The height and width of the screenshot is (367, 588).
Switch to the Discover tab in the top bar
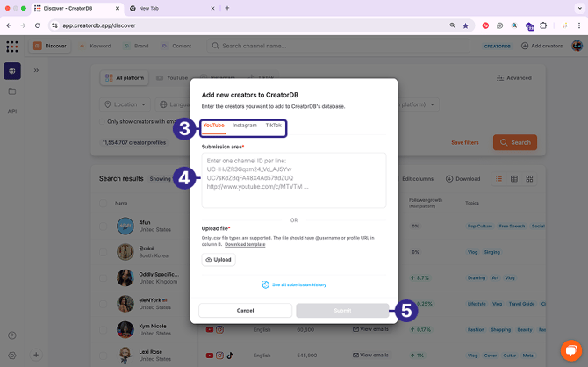[50, 46]
